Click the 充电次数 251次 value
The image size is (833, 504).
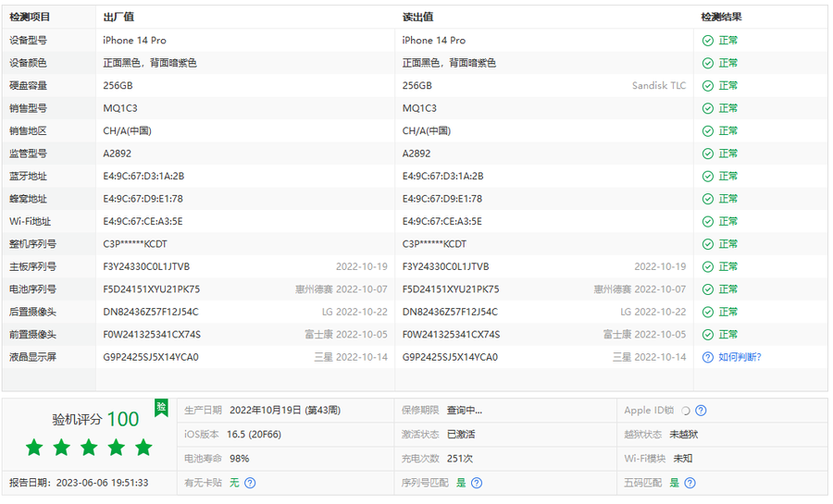tap(459, 459)
